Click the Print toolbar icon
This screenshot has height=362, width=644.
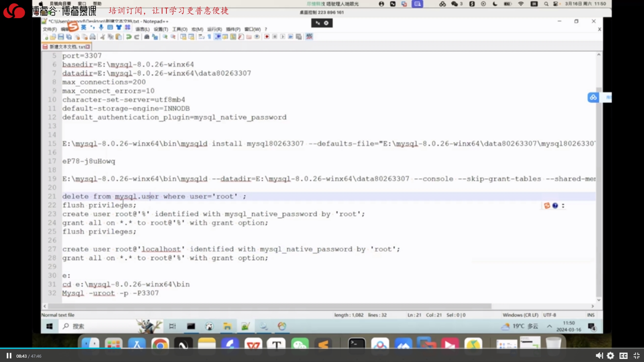pyautogui.click(x=92, y=37)
